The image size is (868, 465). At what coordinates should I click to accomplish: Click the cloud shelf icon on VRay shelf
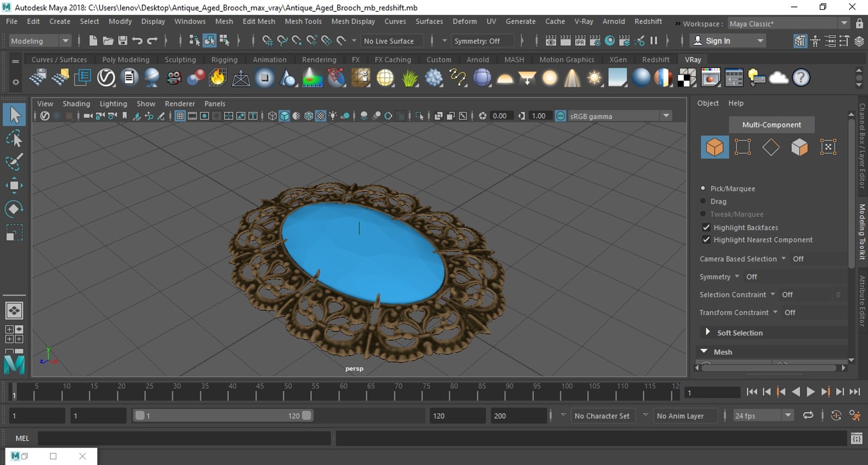778,78
